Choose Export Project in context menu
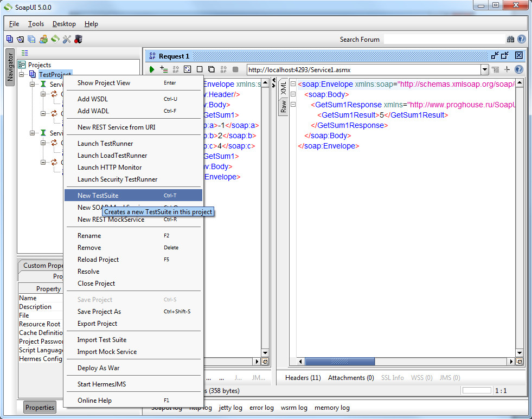Image resolution: width=532 pixels, height=419 pixels. [x=133, y=324]
